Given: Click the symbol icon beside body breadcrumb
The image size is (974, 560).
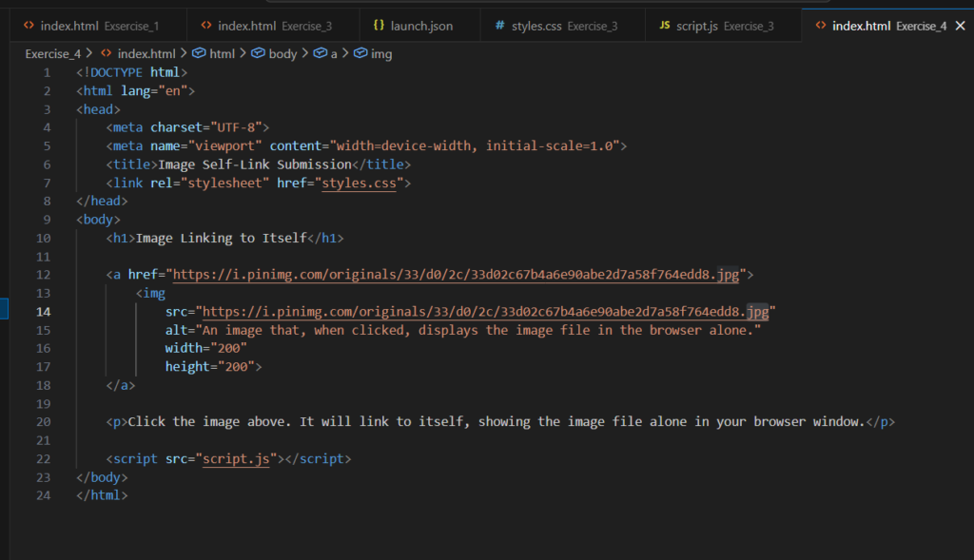Looking at the screenshot, I should pyautogui.click(x=257, y=54).
